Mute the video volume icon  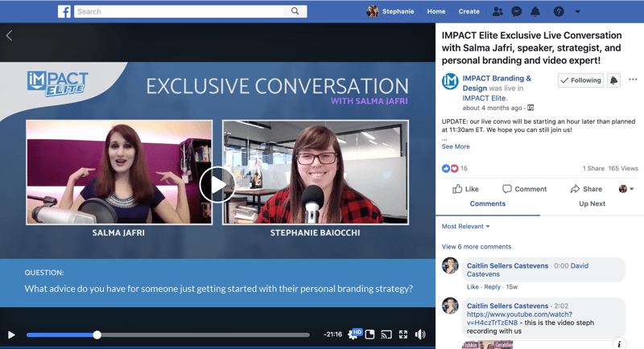420,335
